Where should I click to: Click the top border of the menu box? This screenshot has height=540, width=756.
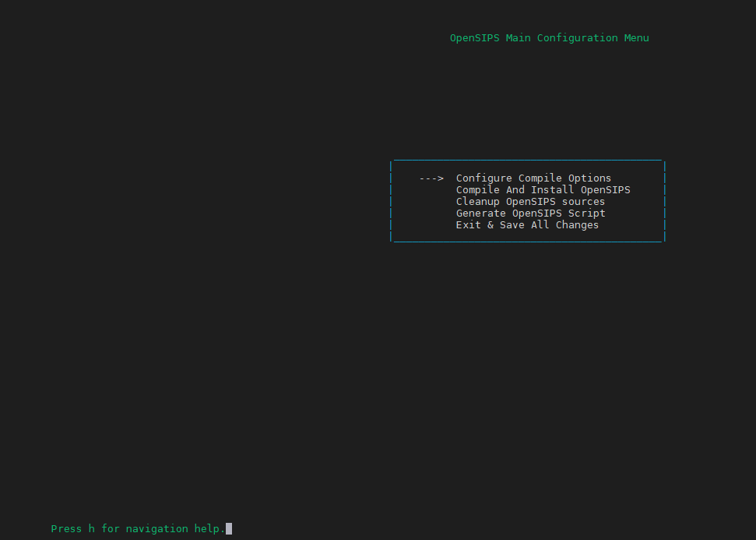(x=527, y=160)
